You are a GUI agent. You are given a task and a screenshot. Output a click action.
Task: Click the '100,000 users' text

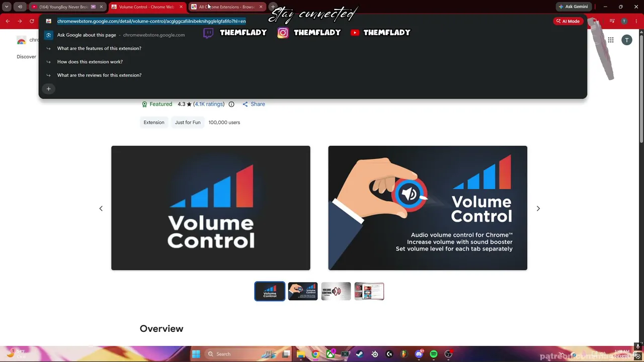(224, 122)
